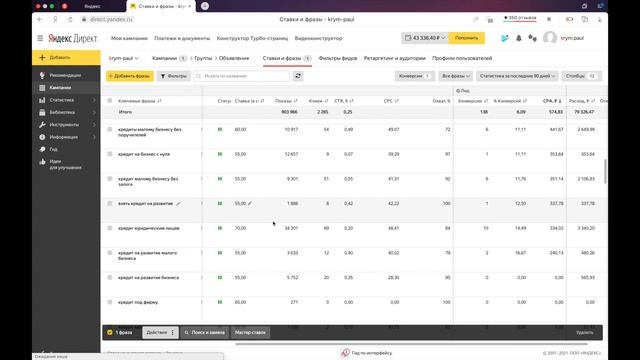Open 'Статистика за последние 90 дней' dropdown

click(517, 76)
